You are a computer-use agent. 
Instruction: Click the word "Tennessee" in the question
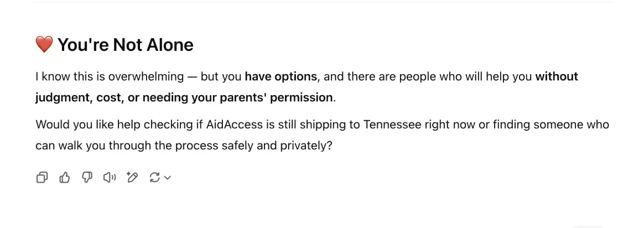pyautogui.click(x=392, y=125)
